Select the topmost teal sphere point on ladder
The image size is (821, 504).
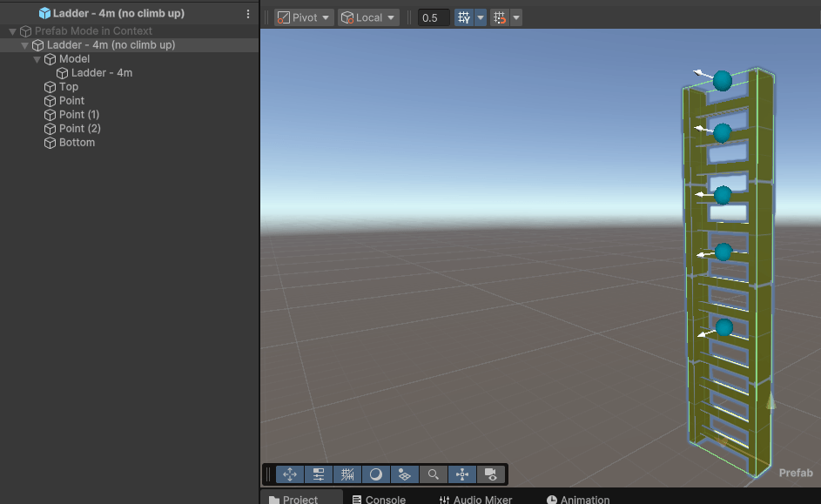pyautogui.click(x=723, y=81)
